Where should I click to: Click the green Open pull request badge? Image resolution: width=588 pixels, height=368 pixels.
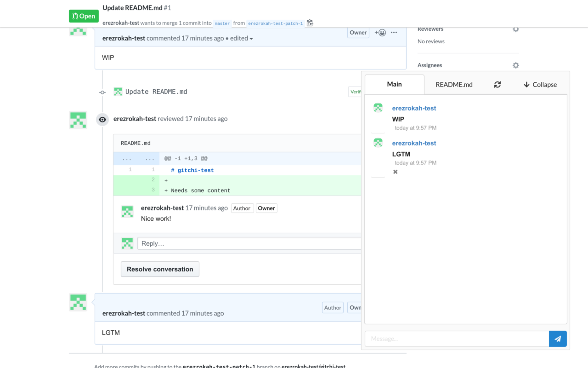click(84, 16)
